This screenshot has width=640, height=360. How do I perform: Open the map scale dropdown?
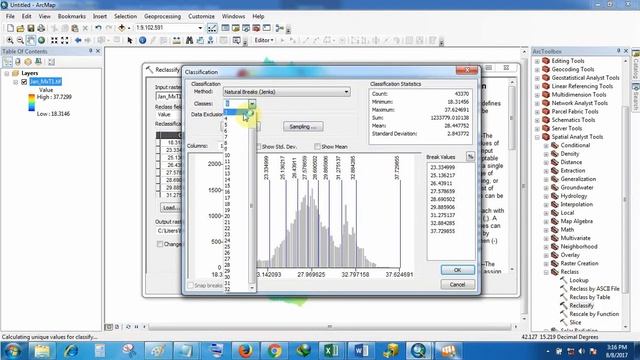(200, 28)
